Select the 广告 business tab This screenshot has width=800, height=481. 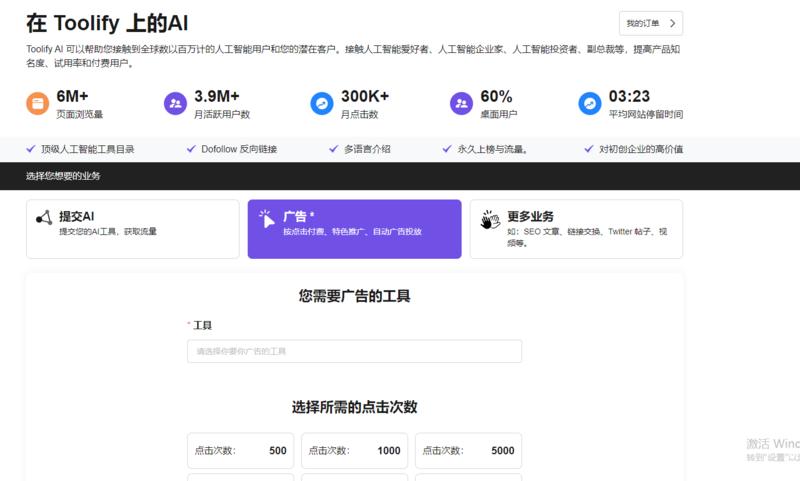355,229
